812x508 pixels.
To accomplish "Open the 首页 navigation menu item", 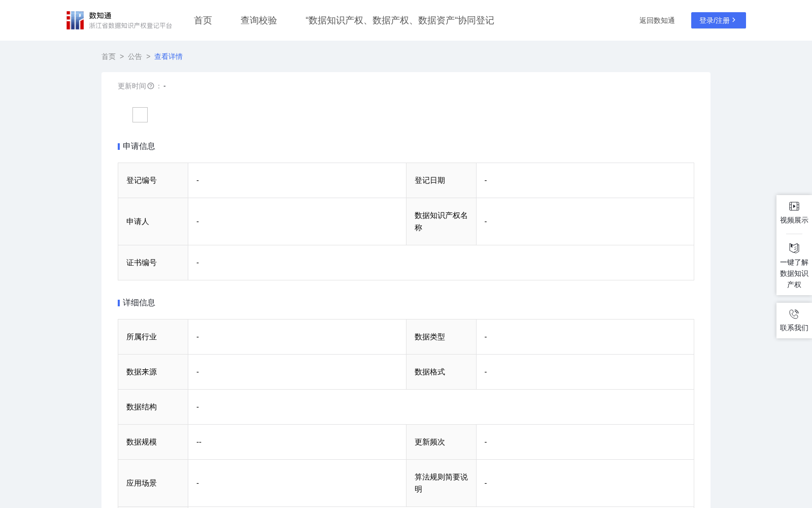I will pyautogui.click(x=203, y=20).
